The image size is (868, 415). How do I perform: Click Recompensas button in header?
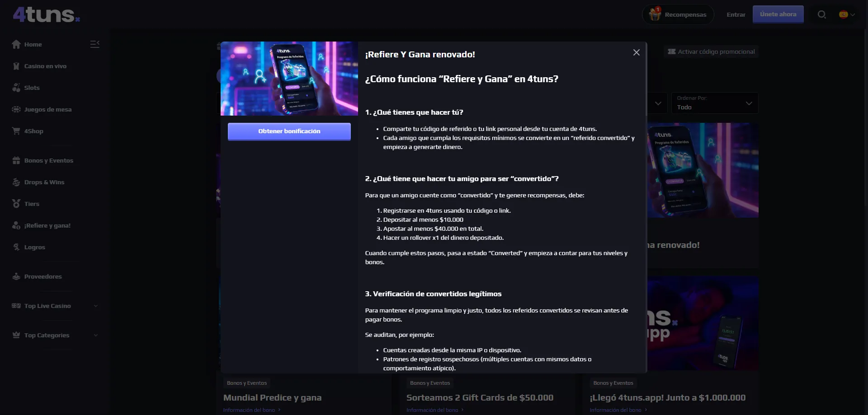(678, 14)
